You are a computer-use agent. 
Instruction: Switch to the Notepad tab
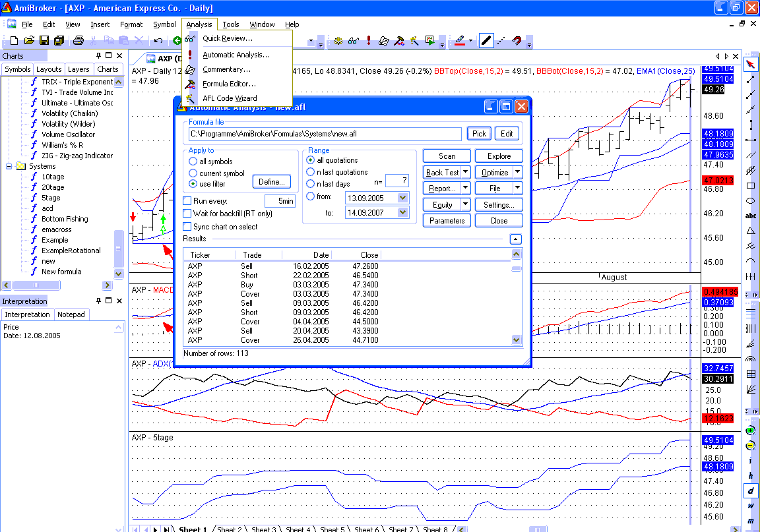point(72,314)
